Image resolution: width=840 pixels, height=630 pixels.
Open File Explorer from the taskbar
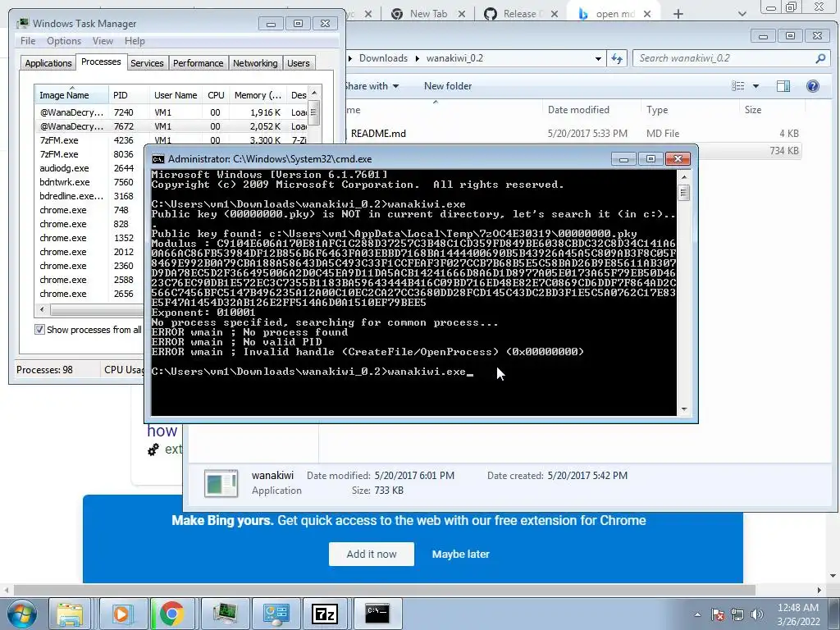[71, 614]
